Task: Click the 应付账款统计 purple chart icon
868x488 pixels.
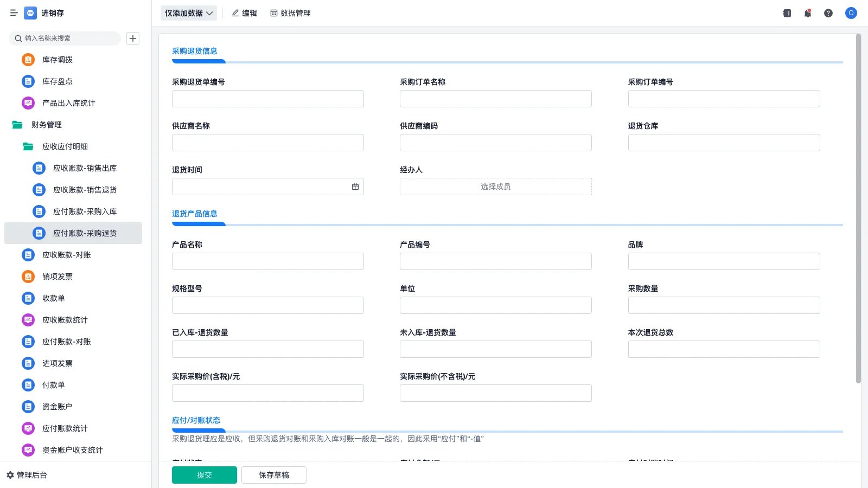Action: 28,428
